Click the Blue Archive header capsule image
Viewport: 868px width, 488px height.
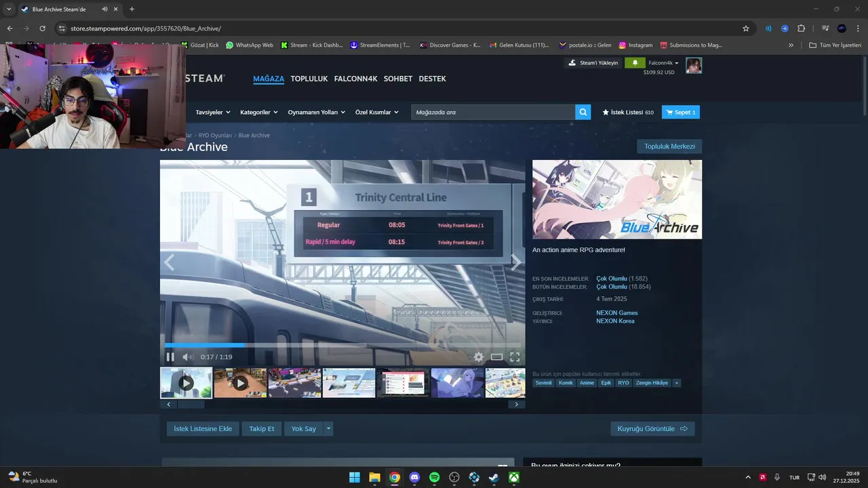pos(617,199)
